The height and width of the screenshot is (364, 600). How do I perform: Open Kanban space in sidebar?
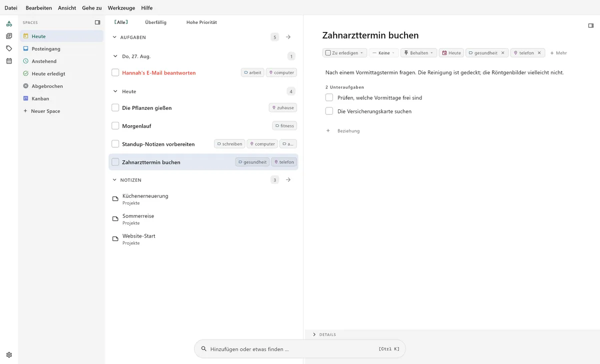[x=61, y=98]
